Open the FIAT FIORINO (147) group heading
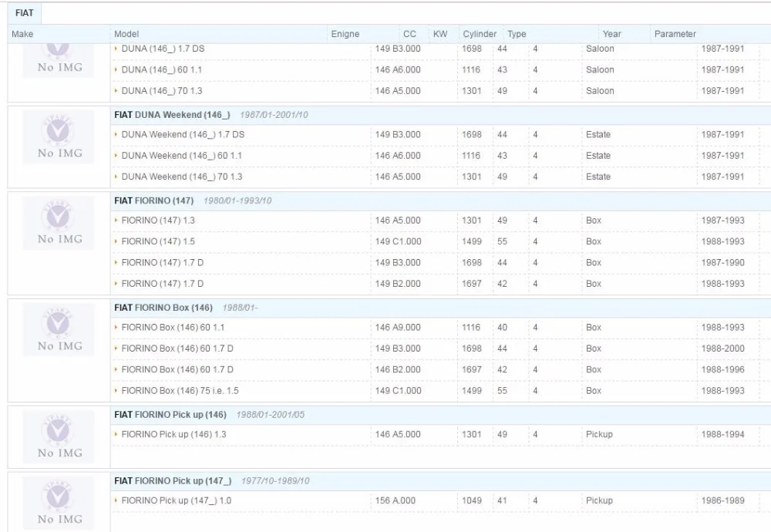Screen dimensions: 771x532 point(154,200)
